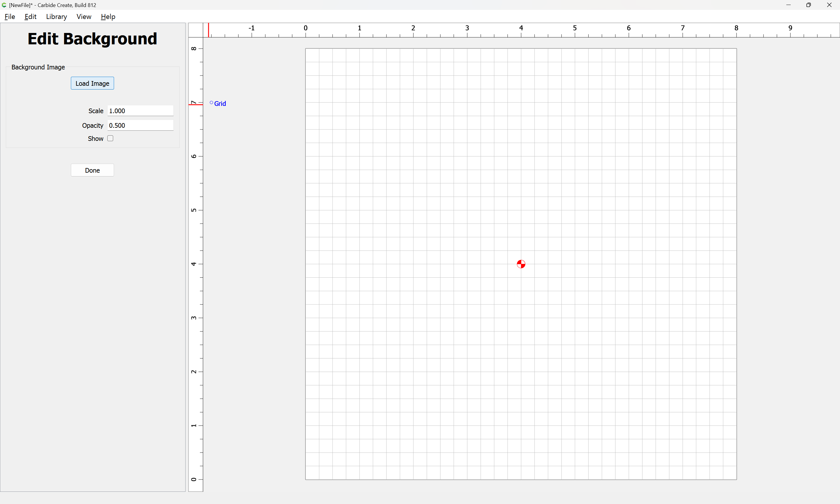Click the Show label
840x504 pixels.
pyautogui.click(x=95, y=139)
